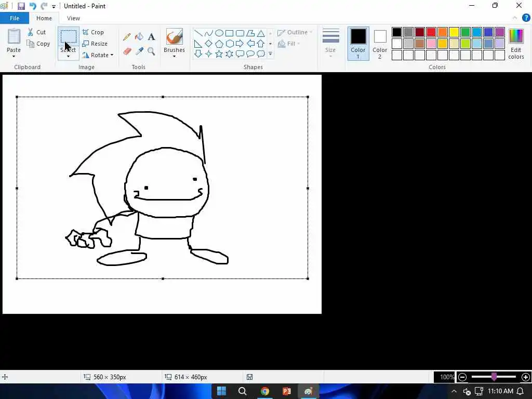Expand the Shapes gallery with More arrow
Image resolution: width=532 pixels, height=399 pixels.
point(270,54)
